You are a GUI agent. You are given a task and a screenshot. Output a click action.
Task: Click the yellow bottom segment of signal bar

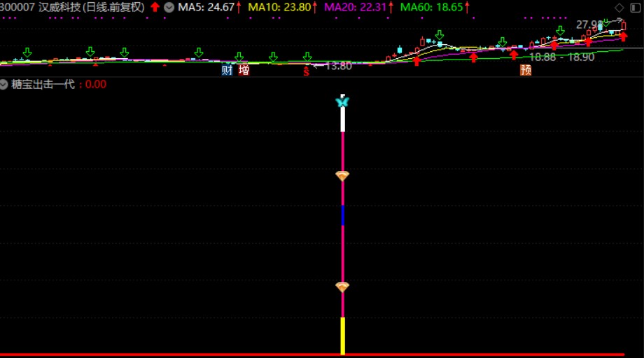342,335
